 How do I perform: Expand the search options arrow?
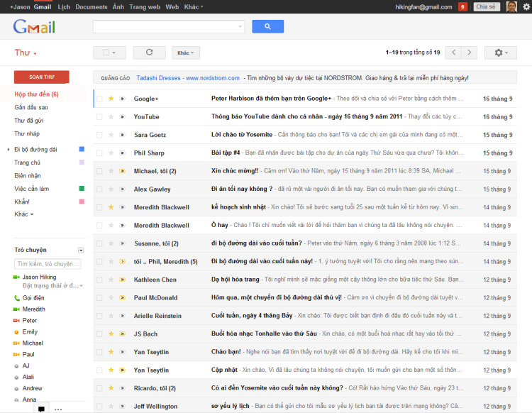240,26
